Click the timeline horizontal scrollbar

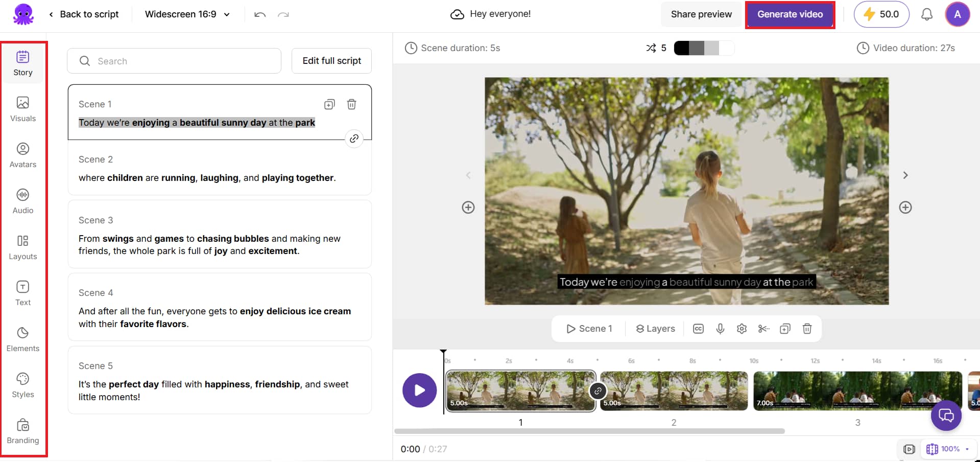[x=589, y=431]
